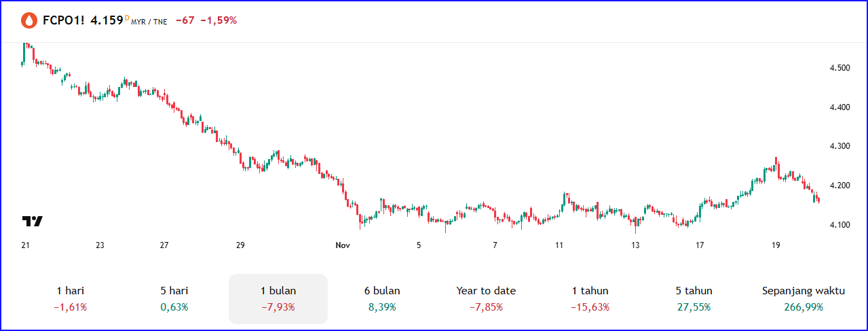The image size is (868, 331).
Task: Click the −67 −1,59% price change
Action: pyautogui.click(x=206, y=20)
